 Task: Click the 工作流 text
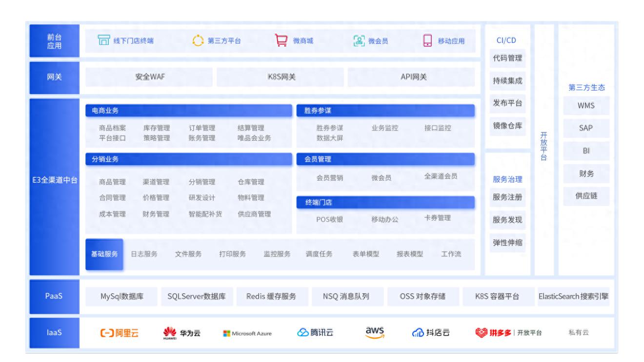pos(451,254)
